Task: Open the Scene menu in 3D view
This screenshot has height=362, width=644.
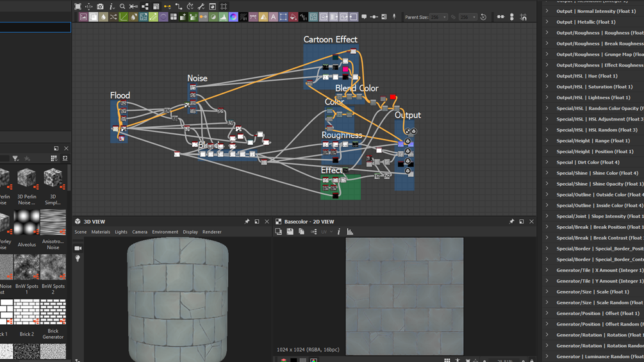Action: click(x=81, y=232)
